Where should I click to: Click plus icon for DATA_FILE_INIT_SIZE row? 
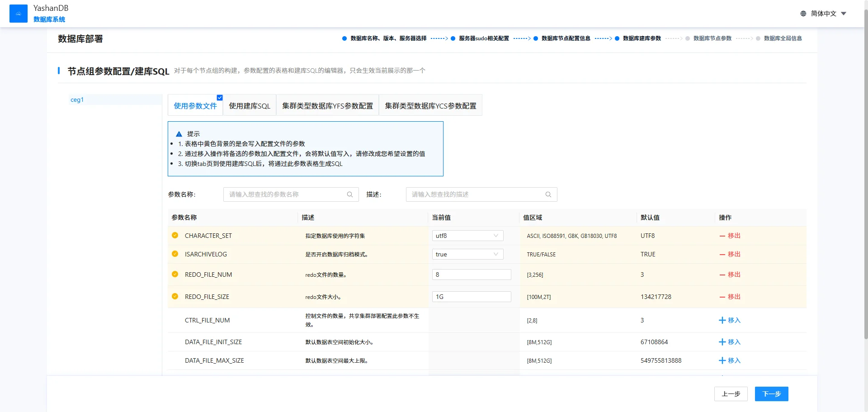(722, 342)
